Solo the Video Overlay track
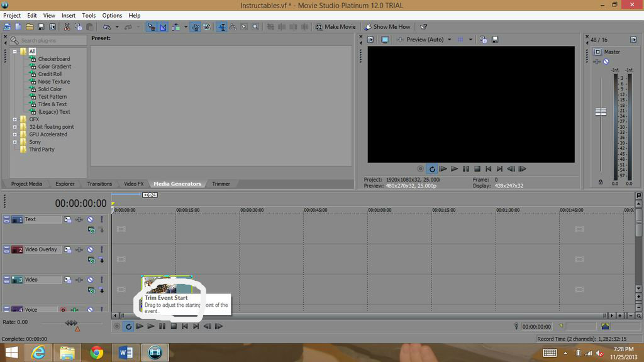 102,250
